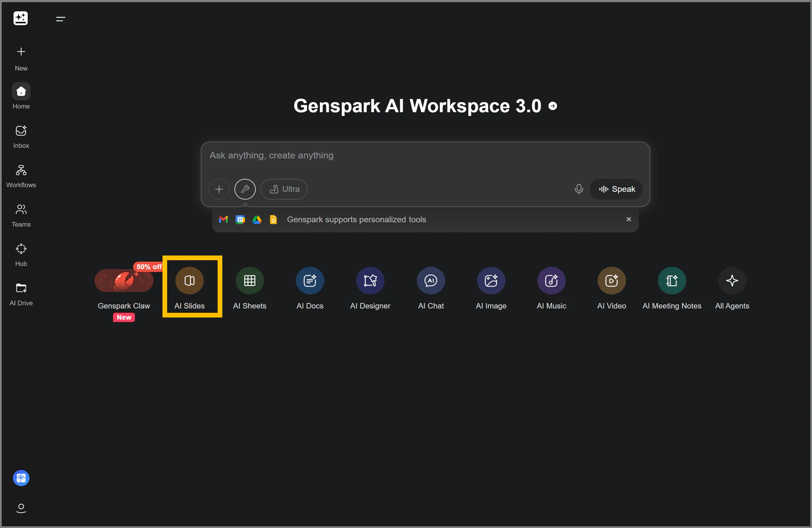This screenshot has width=812, height=528.
Task: Open Workflows in the sidebar
Action: [x=21, y=176]
